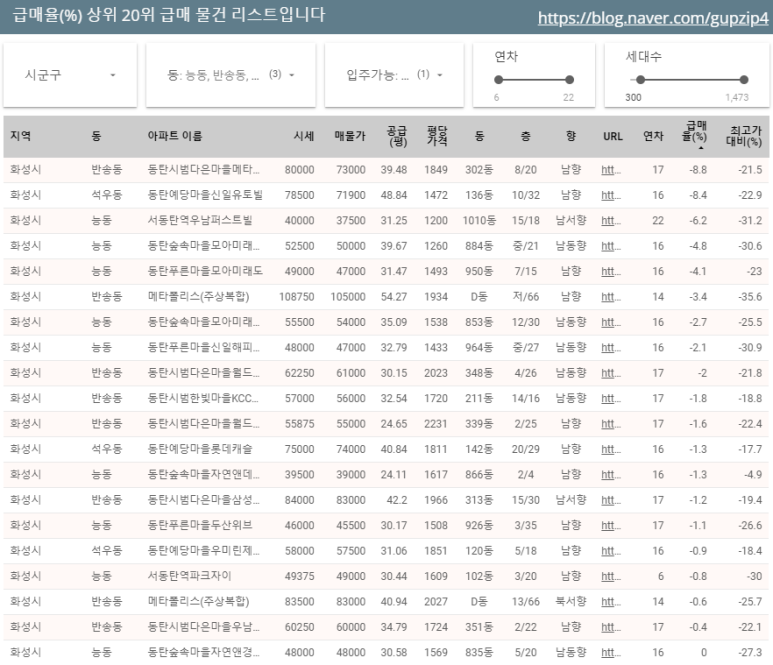Open the 시군구 dropdown filter

(x=70, y=75)
